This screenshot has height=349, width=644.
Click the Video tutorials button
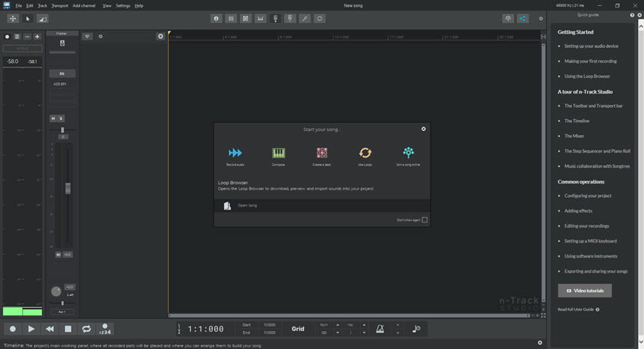coord(584,291)
